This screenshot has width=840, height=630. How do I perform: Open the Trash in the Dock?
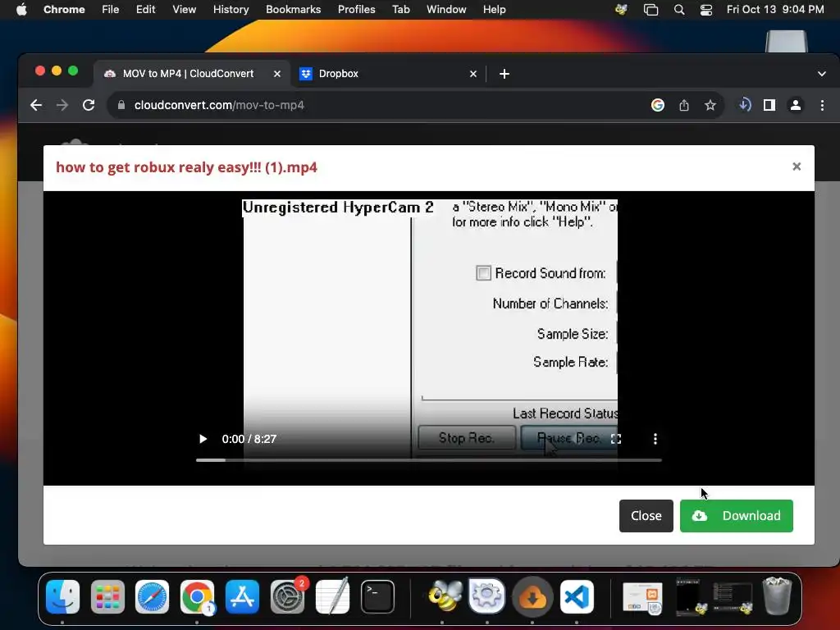click(778, 596)
